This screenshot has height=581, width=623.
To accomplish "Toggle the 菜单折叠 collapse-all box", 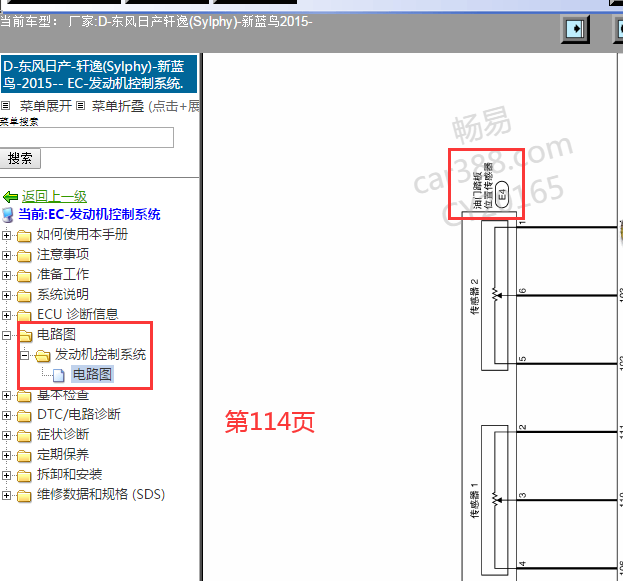I will point(81,106).
